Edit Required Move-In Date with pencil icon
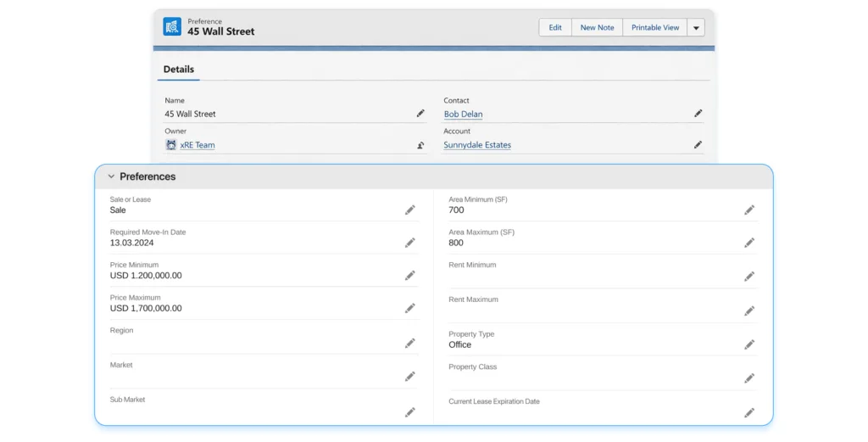The height and width of the screenshot is (442, 868). [x=410, y=243]
